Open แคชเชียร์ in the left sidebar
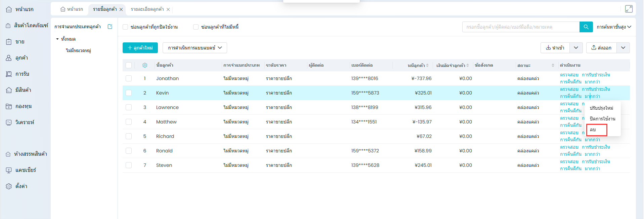Viewport: 644px width, 219px height. (x=26, y=170)
